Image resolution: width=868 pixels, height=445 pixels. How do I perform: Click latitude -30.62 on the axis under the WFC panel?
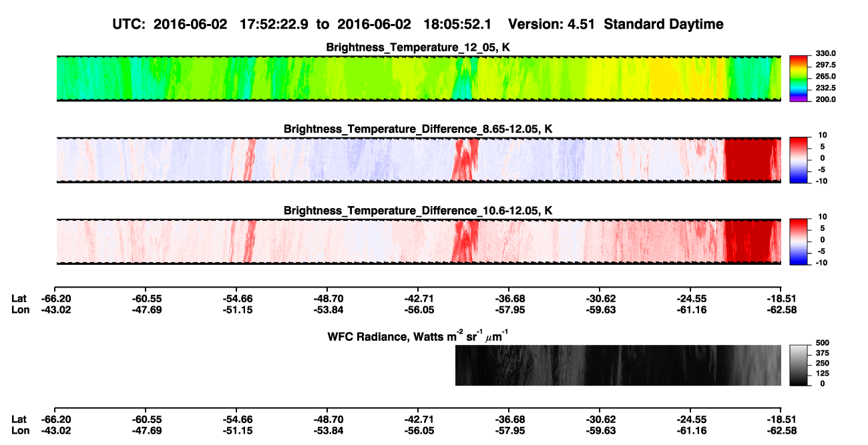(600, 420)
